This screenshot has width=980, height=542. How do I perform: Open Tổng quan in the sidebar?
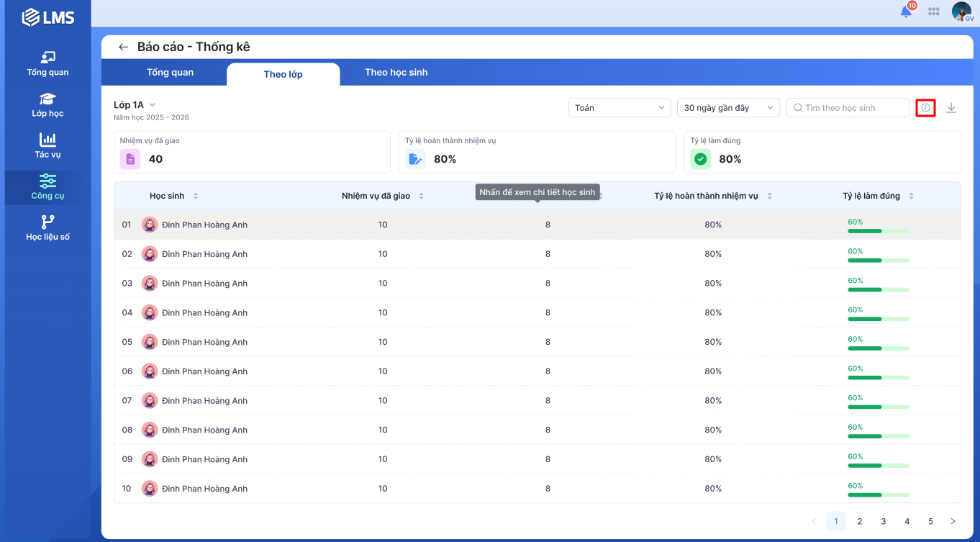[x=47, y=63]
